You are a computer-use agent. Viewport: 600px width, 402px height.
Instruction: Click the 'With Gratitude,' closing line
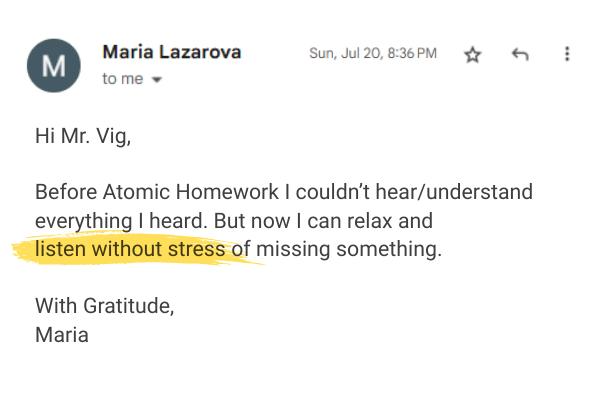tap(105, 306)
